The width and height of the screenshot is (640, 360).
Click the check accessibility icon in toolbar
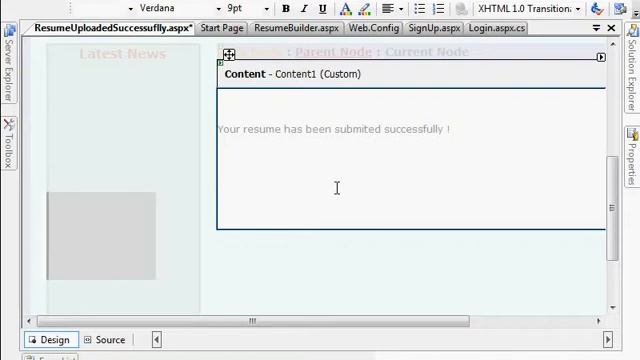click(x=597, y=9)
